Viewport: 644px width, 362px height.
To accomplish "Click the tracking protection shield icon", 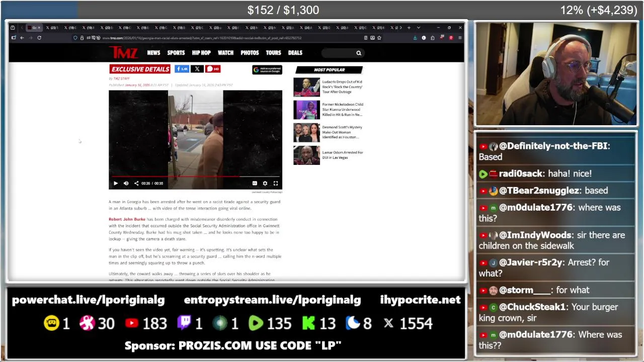I will pyautogui.click(x=75, y=38).
